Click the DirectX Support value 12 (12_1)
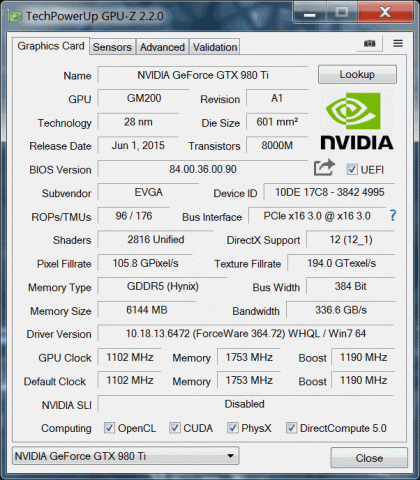The image size is (420, 480). tap(351, 239)
